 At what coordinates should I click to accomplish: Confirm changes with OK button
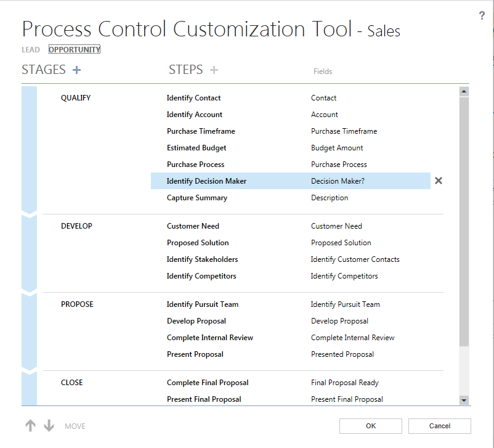click(x=370, y=426)
